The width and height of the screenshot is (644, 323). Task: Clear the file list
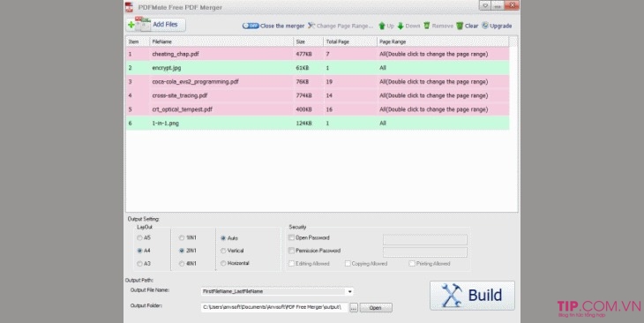click(467, 26)
